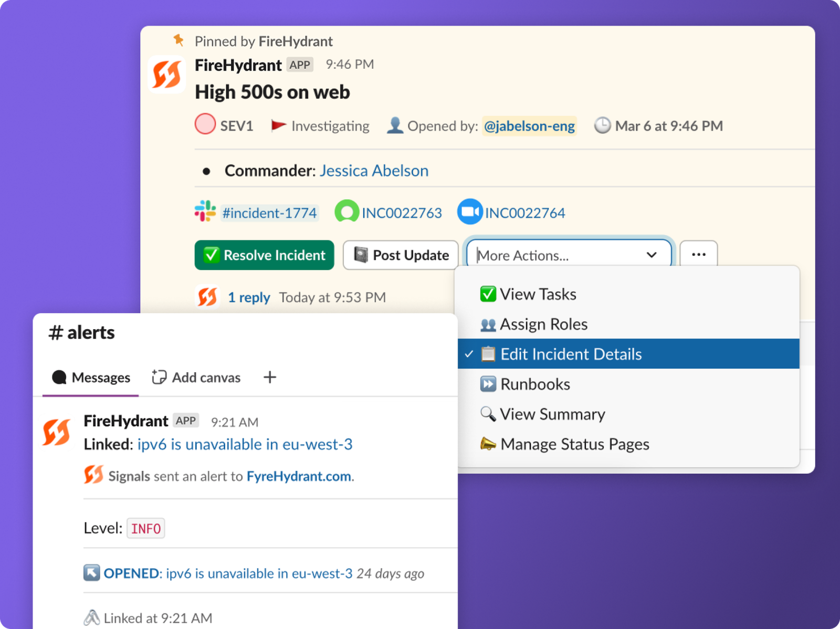Open the INC0022763 ticket link
Viewport: 840px width, 629px height.
tap(402, 213)
